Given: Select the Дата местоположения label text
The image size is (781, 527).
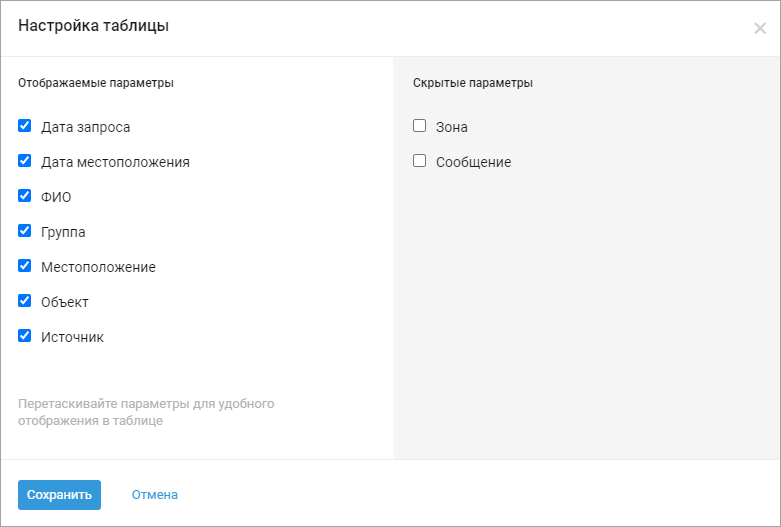Looking at the screenshot, I should point(115,162).
